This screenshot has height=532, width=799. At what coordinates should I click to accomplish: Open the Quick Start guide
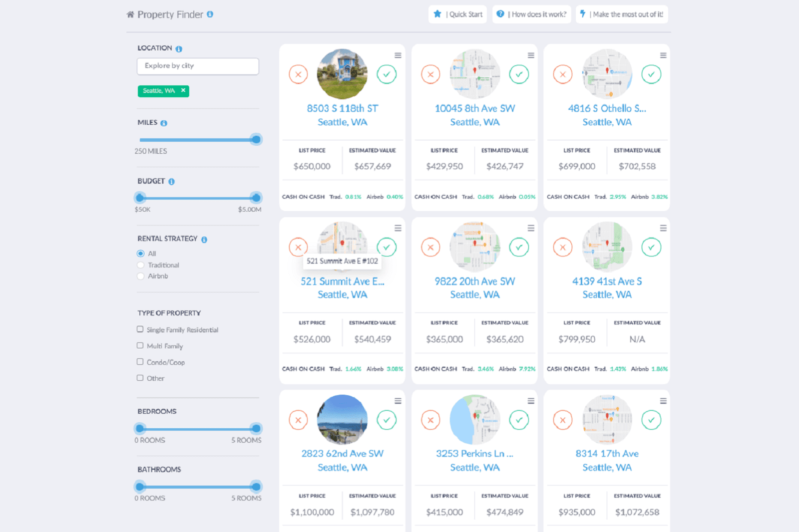coord(457,14)
